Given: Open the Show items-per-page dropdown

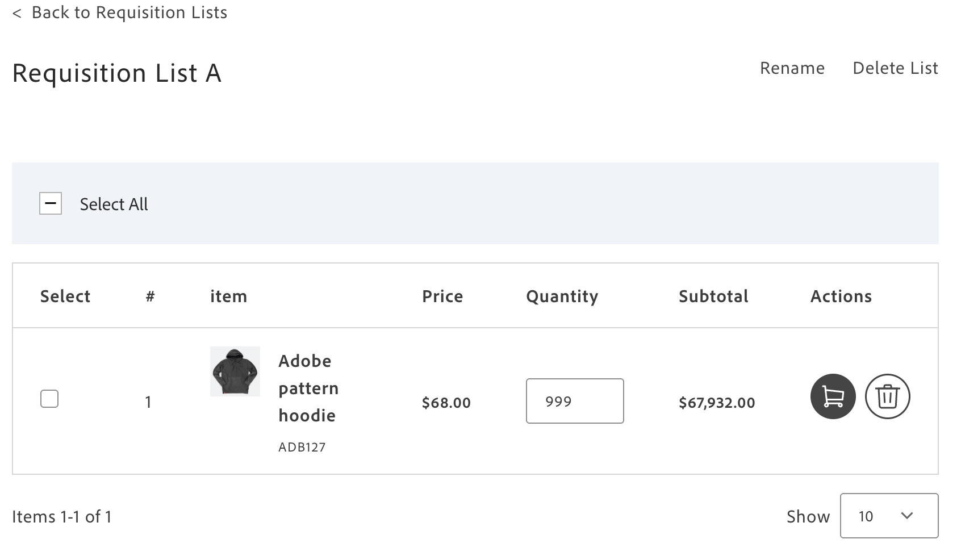Looking at the screenshot, I should 888,516.
